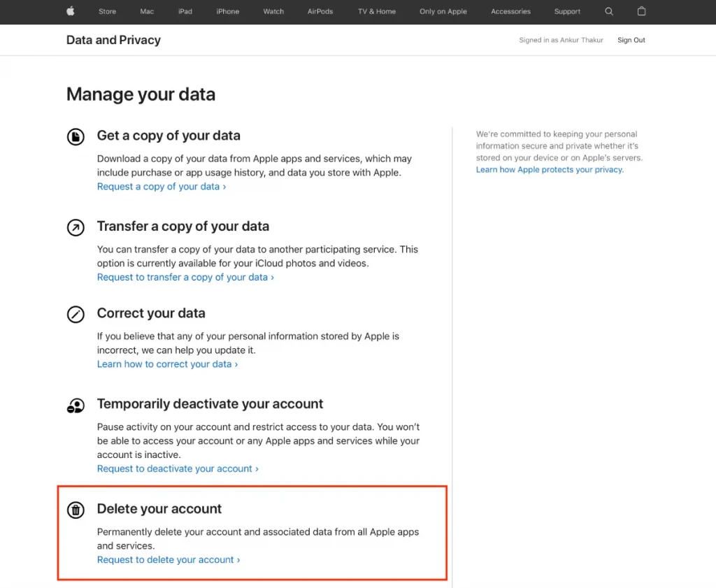Go to the iPhone section

coord(227,12)
